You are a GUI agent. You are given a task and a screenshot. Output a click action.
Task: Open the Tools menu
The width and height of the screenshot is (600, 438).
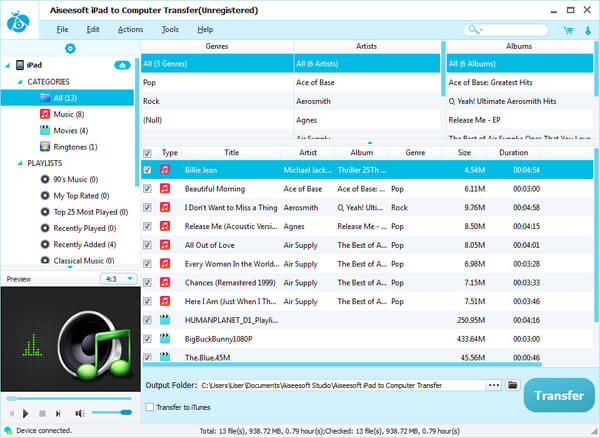click(170, 29)
